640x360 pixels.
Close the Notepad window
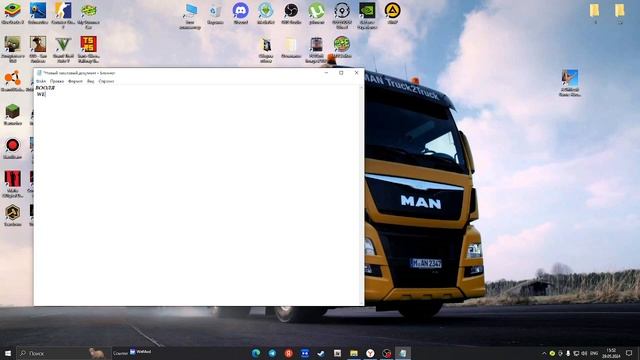[x=356, y=73]
